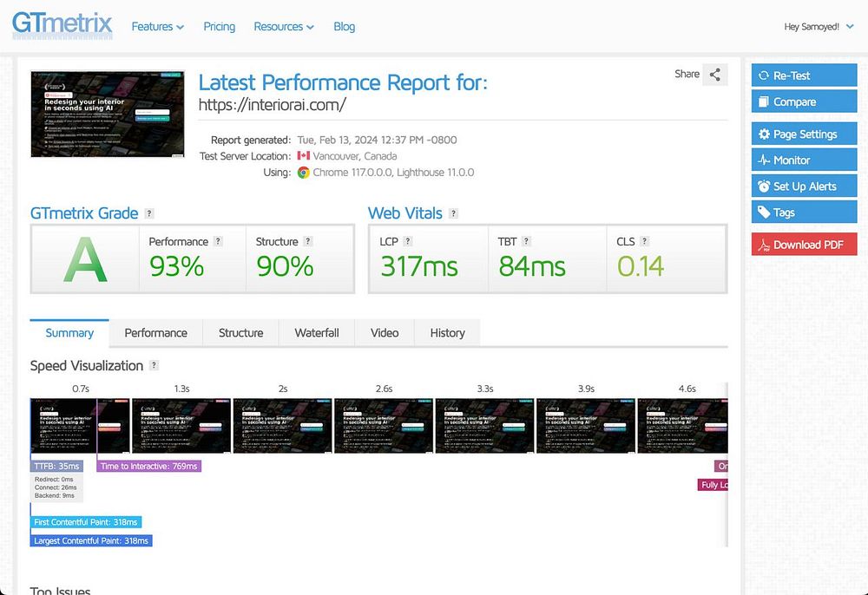This screenshot has width=868, height=595.
Task: Expand the Features dropdown menu
Action: [157, 27]
